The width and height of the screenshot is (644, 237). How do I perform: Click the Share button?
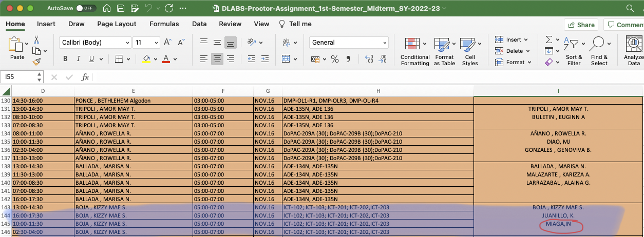coord(581,25)
